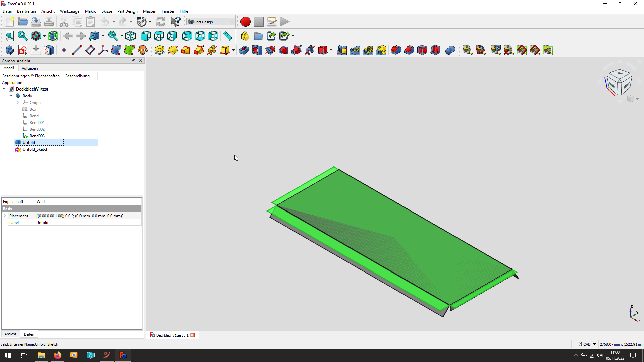Switch to the Daten tab
The height and width of the screenshot is (362, 644).
click(29, 334)
